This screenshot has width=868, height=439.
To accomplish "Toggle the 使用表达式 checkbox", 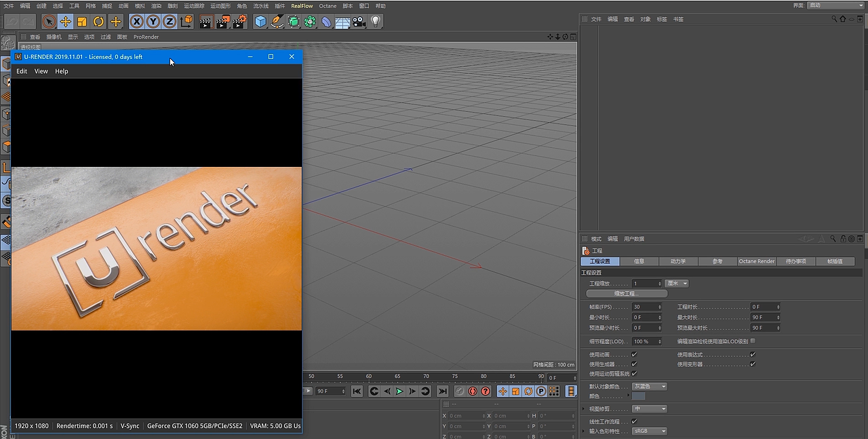I will point(753,354).
